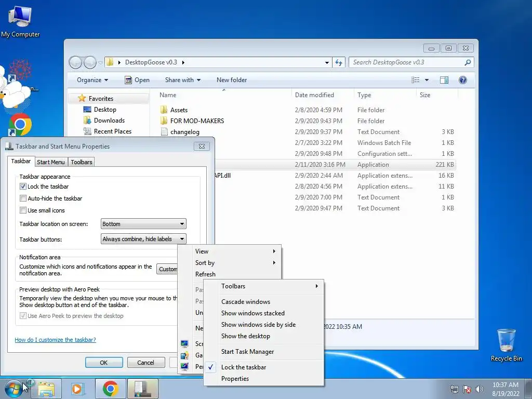The image size is (532, 399).
Task: Choose Show windows side by side
Action: coord(258,325)
